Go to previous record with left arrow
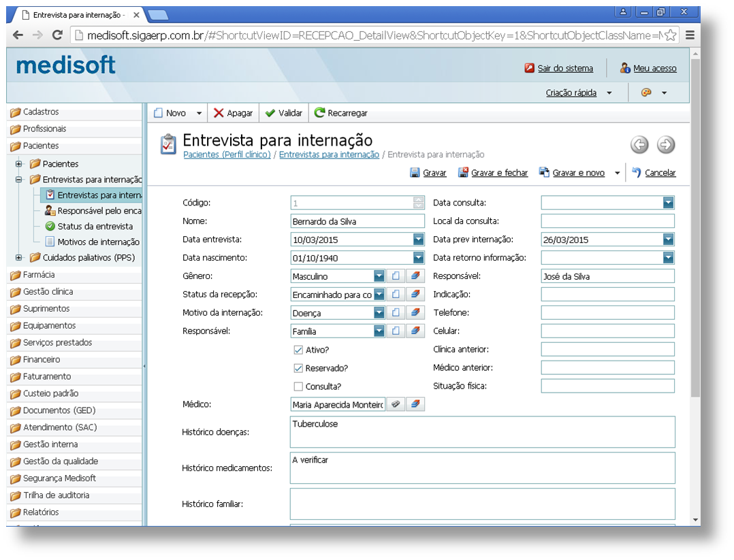The image size is (734, 560). pos(639,144)
